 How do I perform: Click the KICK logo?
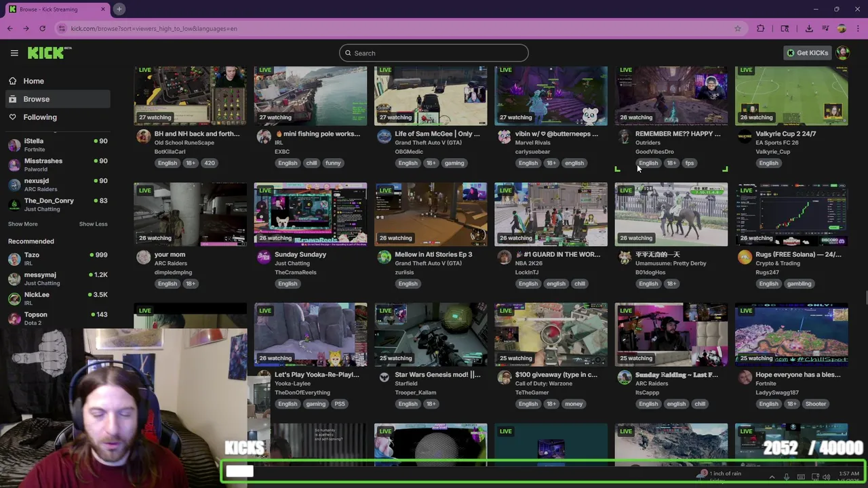click(50, 53)
